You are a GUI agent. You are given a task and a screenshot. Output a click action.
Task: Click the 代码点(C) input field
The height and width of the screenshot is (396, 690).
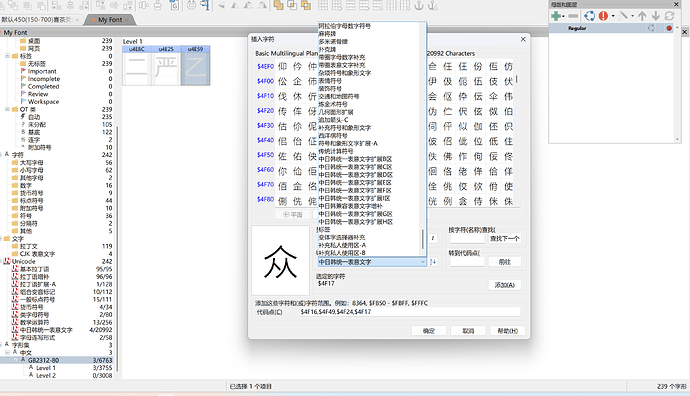tap(410, 312)
